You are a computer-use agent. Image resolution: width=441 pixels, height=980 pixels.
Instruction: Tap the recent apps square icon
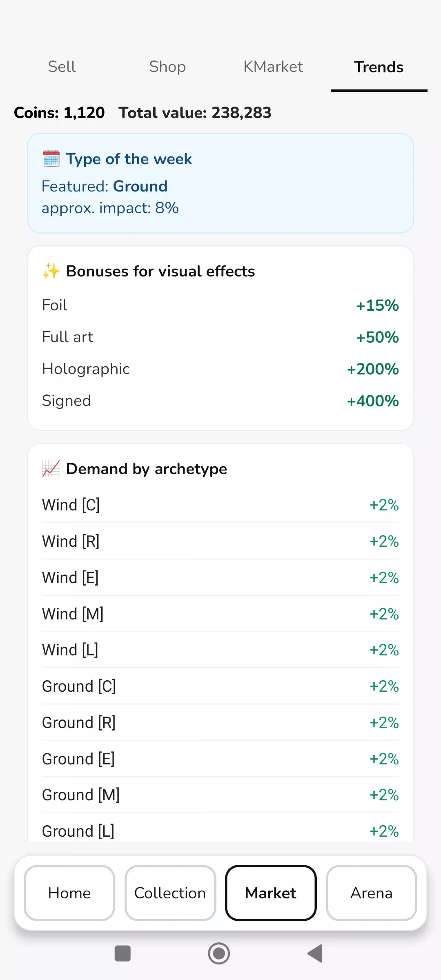pyautogui.click(x=122, y=953)
